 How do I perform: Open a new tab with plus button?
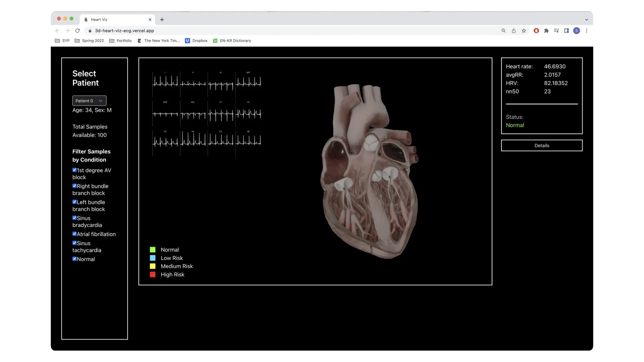pyautogui.click(x=162, y=19)
